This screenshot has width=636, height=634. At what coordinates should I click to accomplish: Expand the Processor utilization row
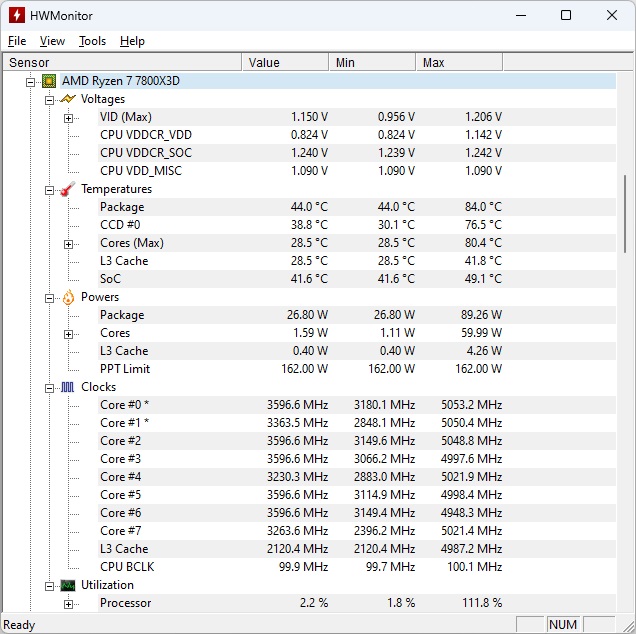tap(68, 604)
